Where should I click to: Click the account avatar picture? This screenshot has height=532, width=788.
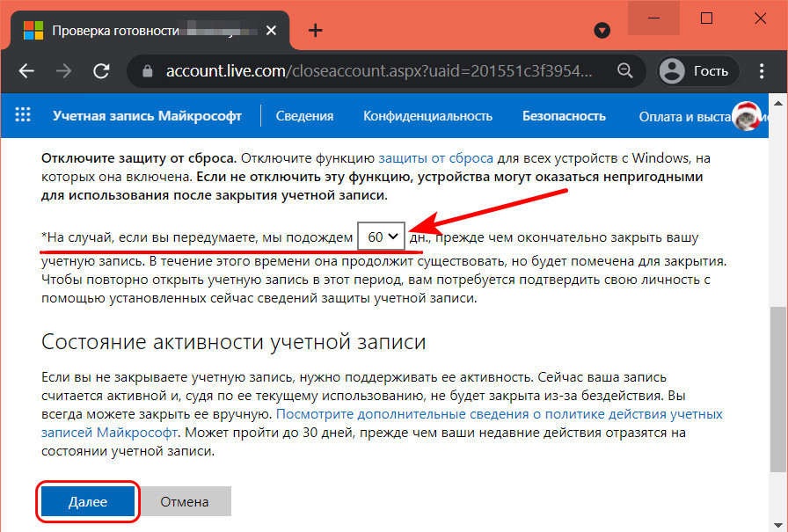click(746, 116)
